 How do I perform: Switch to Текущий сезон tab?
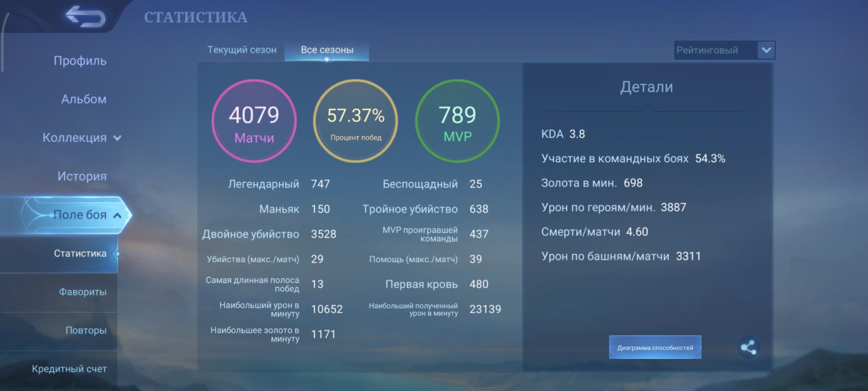coord(242,50)
